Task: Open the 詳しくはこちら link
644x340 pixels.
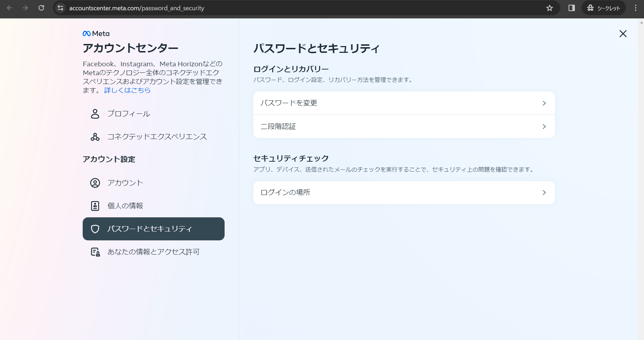Action: tap(127, 90)
